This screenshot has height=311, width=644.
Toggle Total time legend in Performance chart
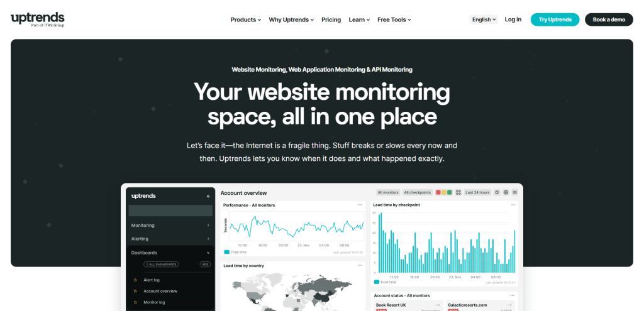tap(235, 252)
